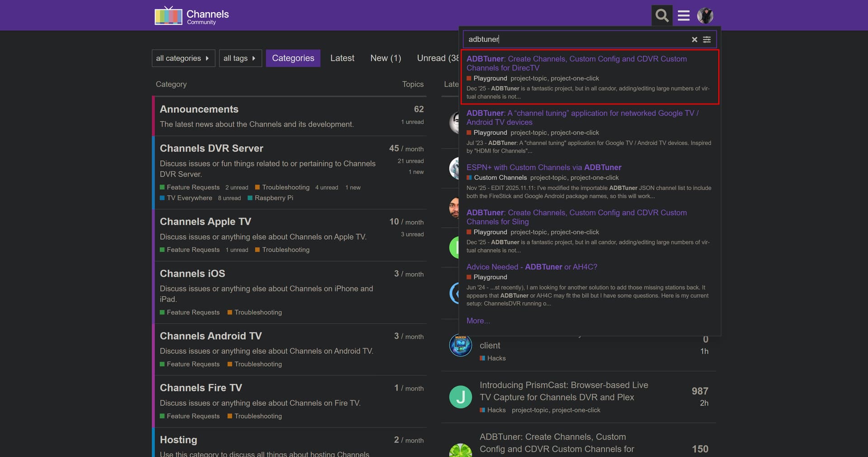This screenshot has height=457, width=868.
Task: Open Advice Needed ADBTuner or AH4C result
Action: (x=532, y=267)
